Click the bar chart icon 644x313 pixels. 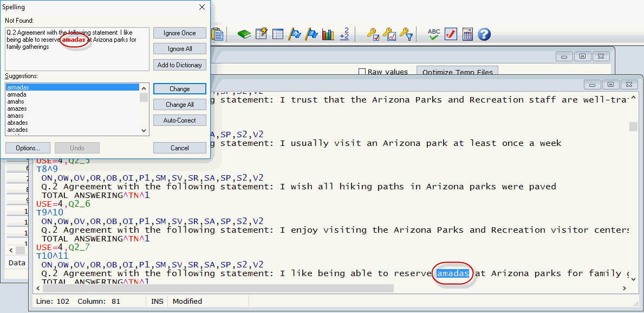(328, 34)
